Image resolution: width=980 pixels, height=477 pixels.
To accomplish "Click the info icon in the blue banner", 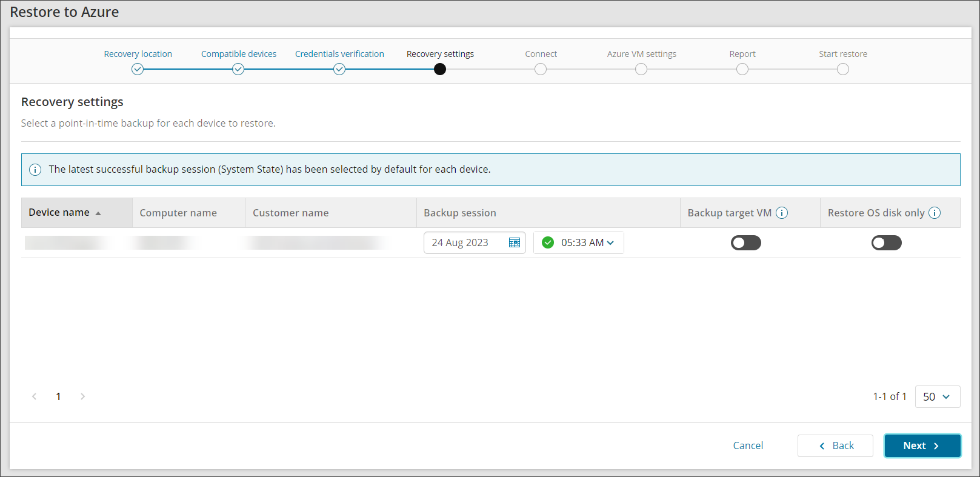I will point(35,170).
